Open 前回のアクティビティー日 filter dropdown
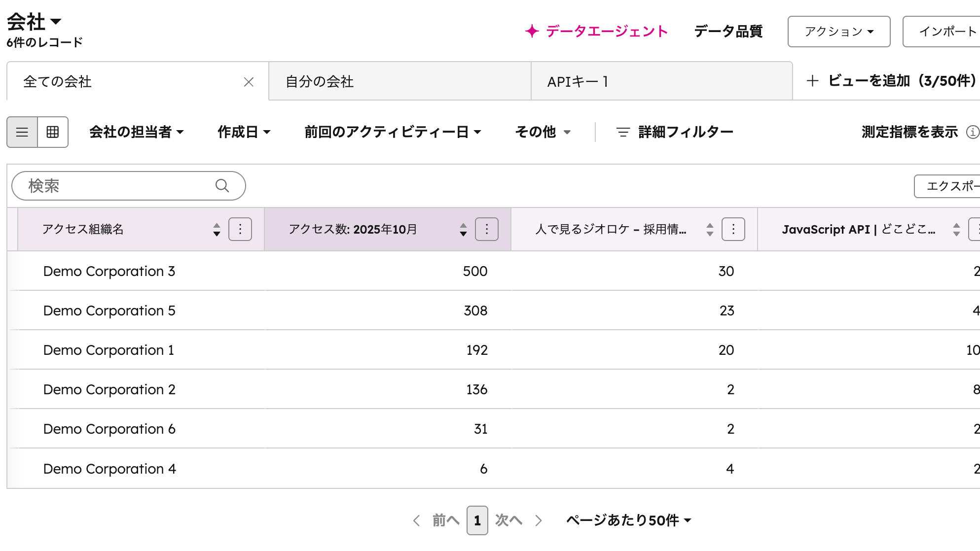980x551 pixels. pyautogui.click(x=393, y=132)
